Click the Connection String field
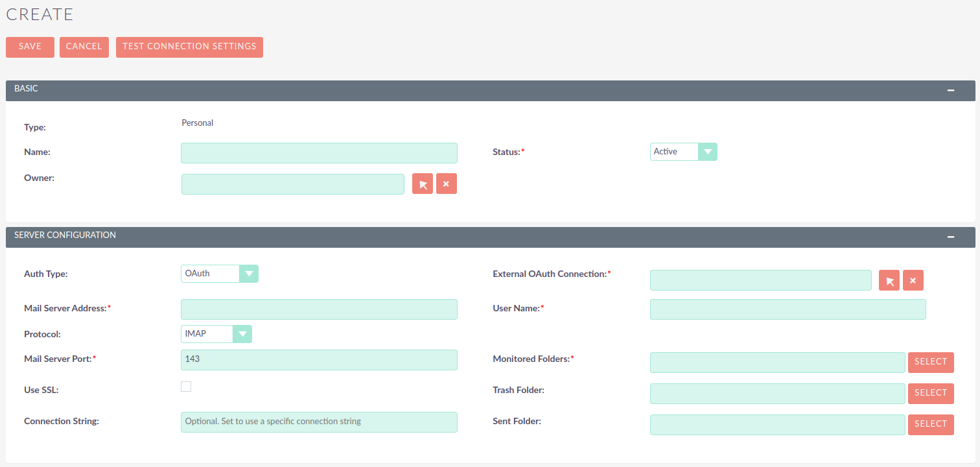Image resolution: width=980 pixels, height=467 pixels. click(x=319, y=422)
